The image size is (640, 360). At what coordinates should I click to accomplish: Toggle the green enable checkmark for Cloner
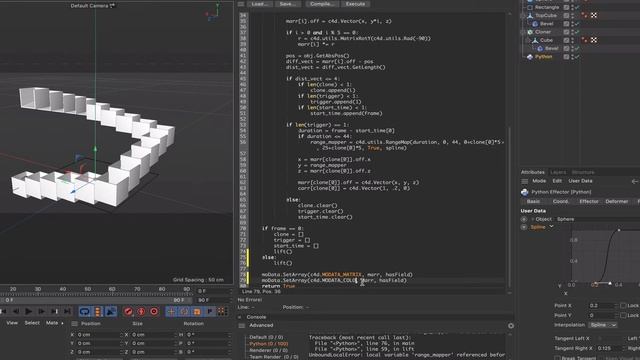(577, 32)
